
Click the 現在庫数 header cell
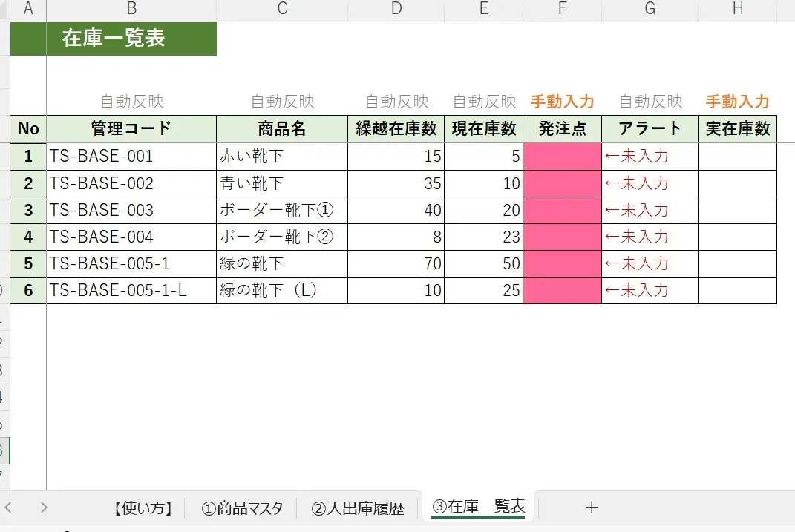pos(484,128)
